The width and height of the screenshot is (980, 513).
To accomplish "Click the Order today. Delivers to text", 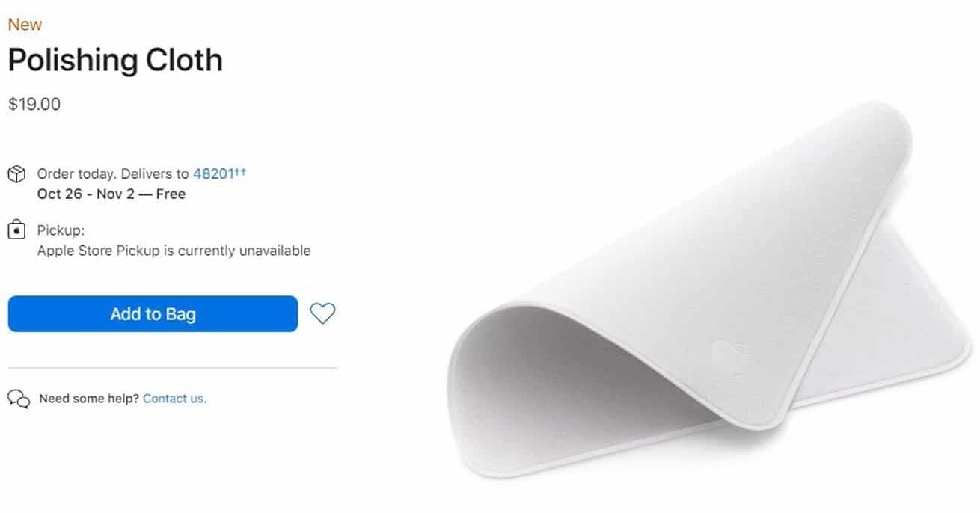I will point(113,174).
